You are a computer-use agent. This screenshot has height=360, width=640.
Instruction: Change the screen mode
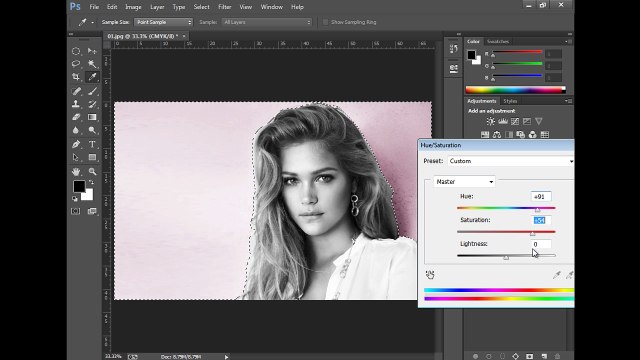92,211
